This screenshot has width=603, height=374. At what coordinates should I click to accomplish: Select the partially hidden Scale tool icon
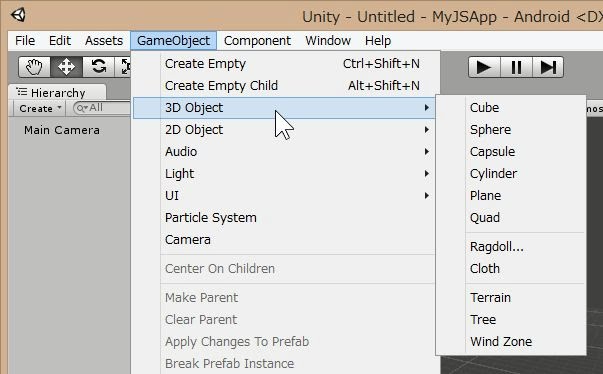tap(123, 67)
